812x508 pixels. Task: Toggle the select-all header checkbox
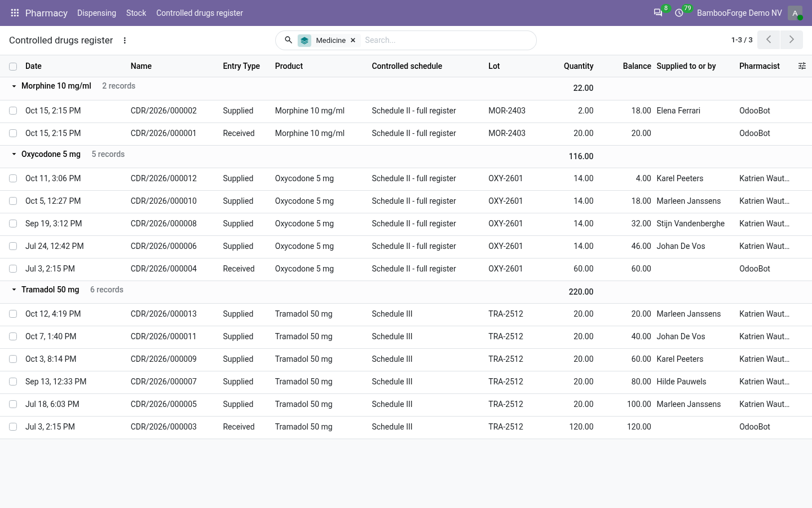[13, 67]
